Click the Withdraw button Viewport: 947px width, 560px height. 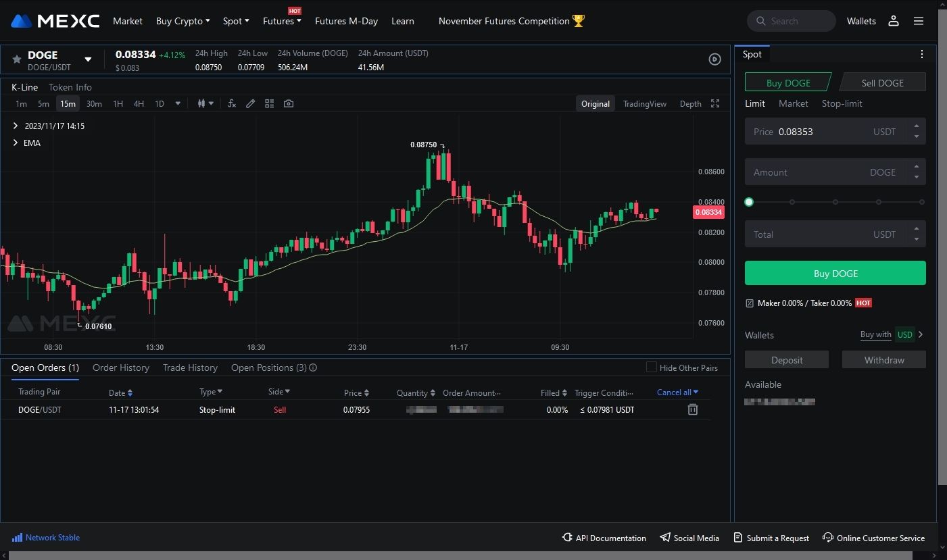point(884,360)
